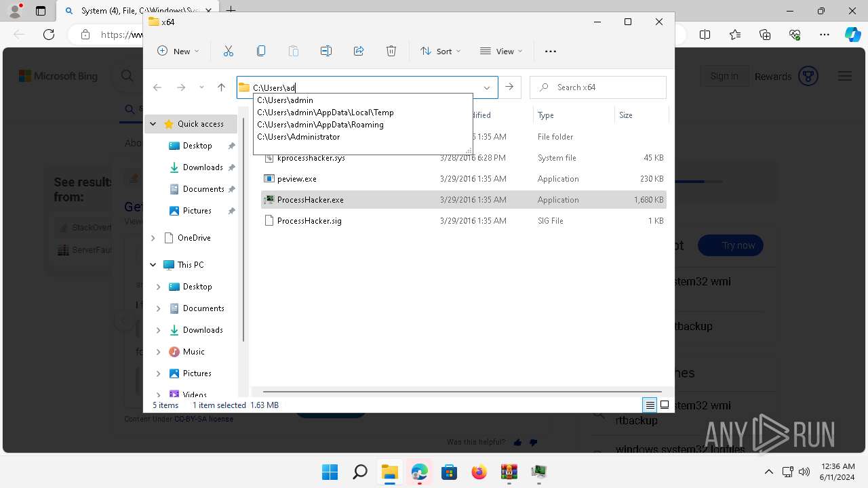Expand the OneDrive tree node
868x488 pixels.
(153, 238)
